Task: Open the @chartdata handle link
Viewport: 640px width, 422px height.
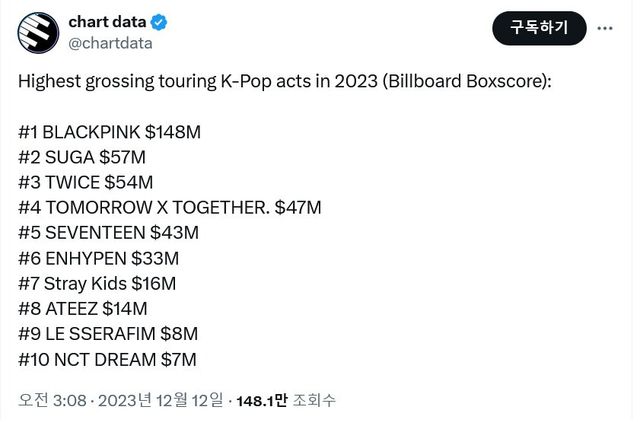Action: point(109,43)
